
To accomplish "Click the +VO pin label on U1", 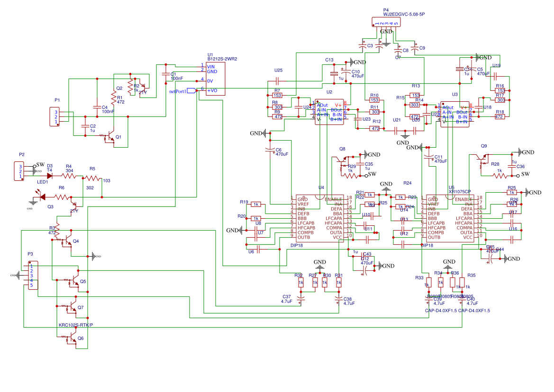I will tap(212, 91).
